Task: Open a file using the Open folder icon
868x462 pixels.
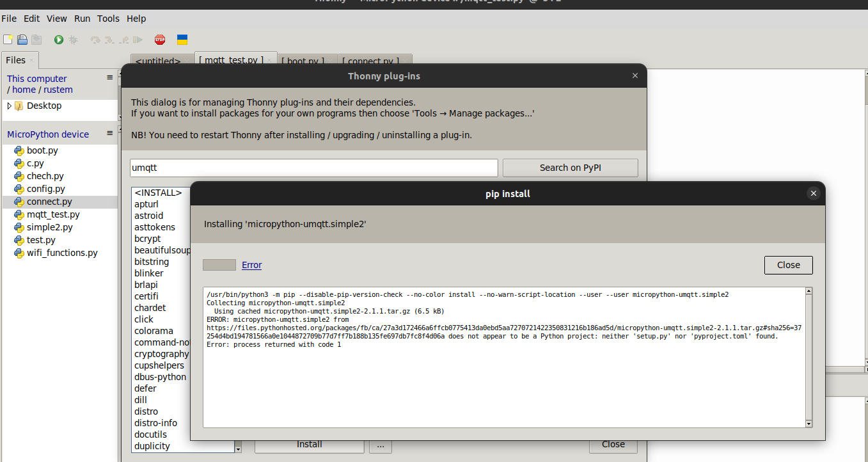Action: tap(22, 39)
